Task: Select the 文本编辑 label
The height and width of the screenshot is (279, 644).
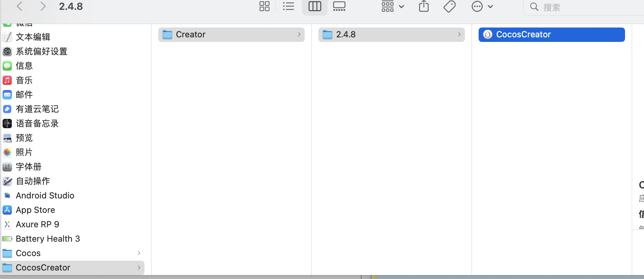Action: point(33,37)
